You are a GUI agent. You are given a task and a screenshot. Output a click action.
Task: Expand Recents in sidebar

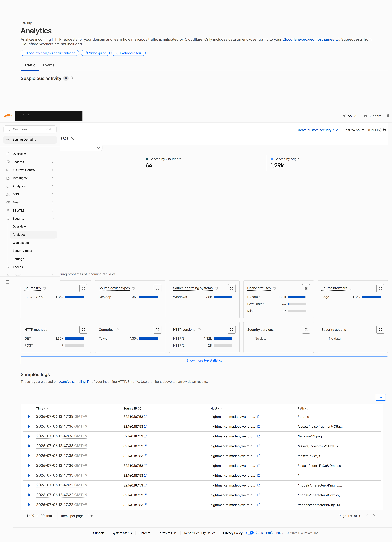click(53, 162)
